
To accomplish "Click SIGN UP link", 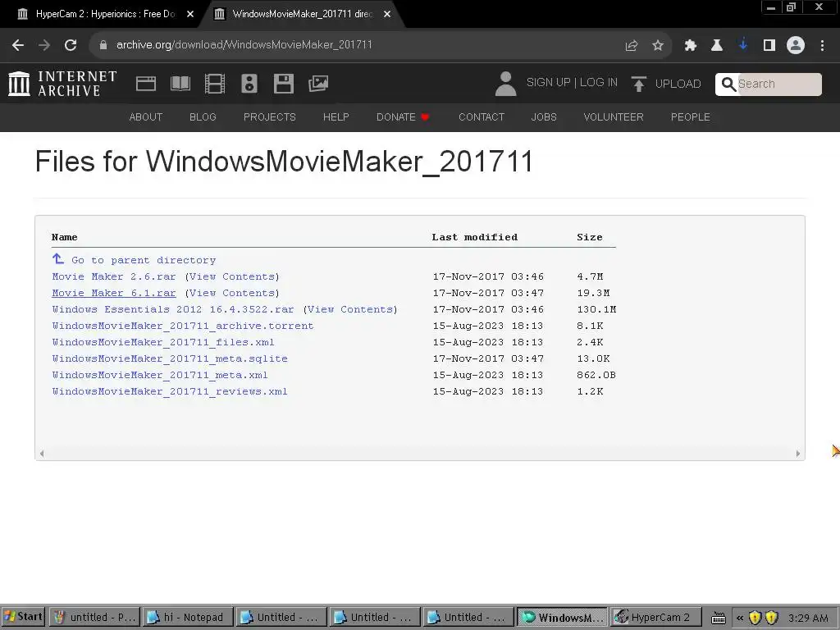I will [x=548, y=83].
